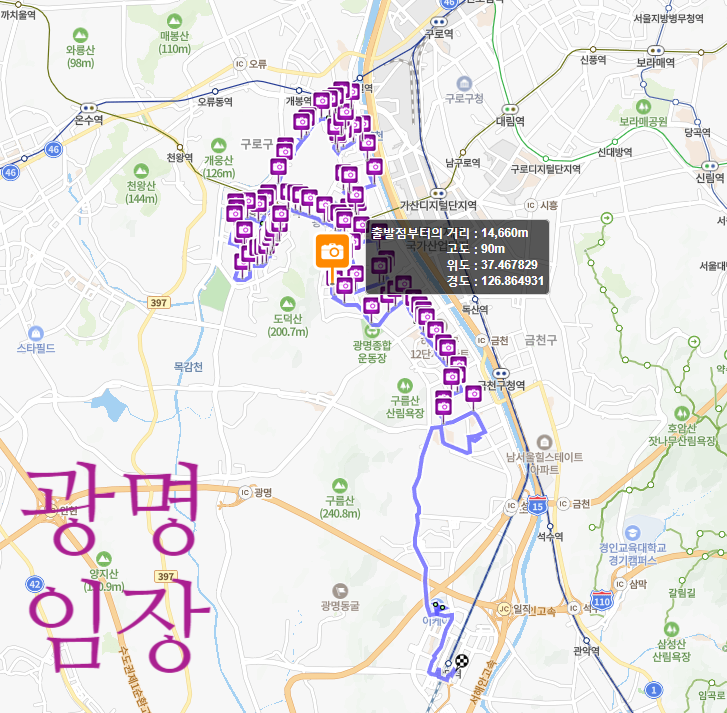Click the expressway 15 route shield
This screenshot has width=727, height=713.
538,505
